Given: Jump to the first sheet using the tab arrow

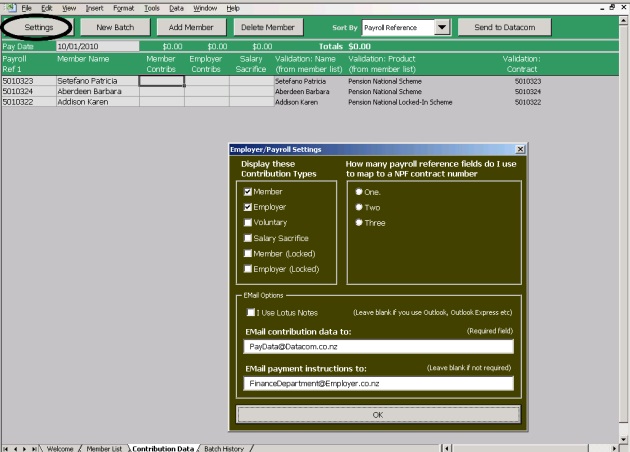Looking at the screenshot, I should click(6, 447).
